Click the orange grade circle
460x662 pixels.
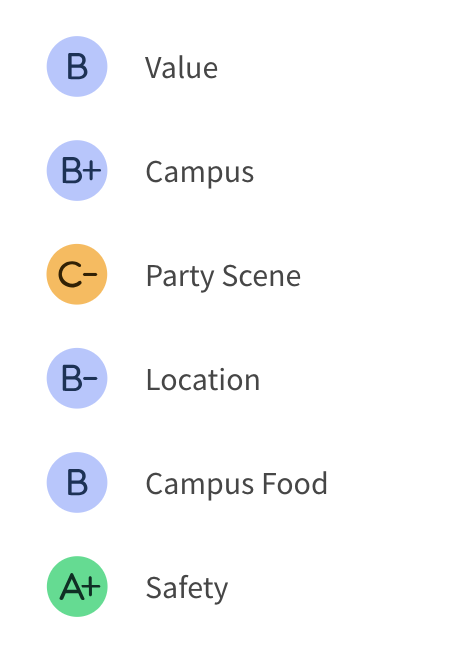coord(77,274)
